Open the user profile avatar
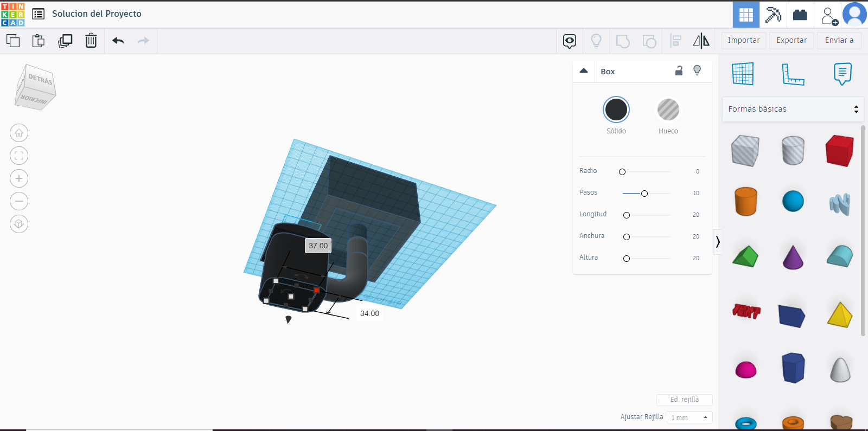Viewport: 868px width, 431px height. click(854, 15)
